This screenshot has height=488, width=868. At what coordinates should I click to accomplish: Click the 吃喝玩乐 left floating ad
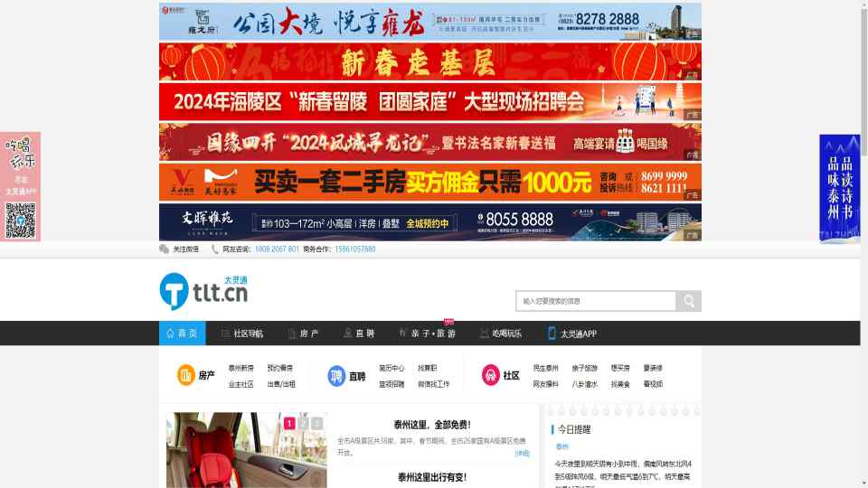pos(21,186)
